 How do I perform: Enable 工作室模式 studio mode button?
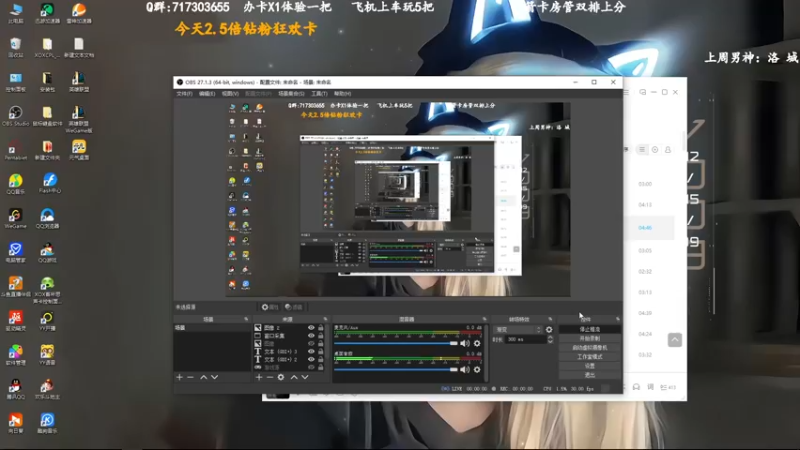[590, 357]
